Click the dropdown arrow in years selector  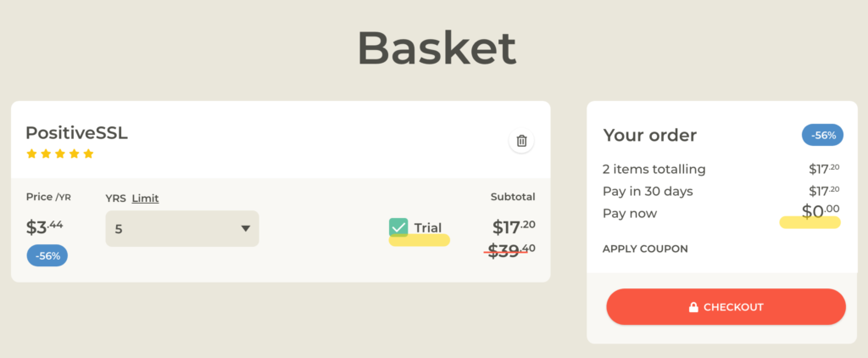246,228
